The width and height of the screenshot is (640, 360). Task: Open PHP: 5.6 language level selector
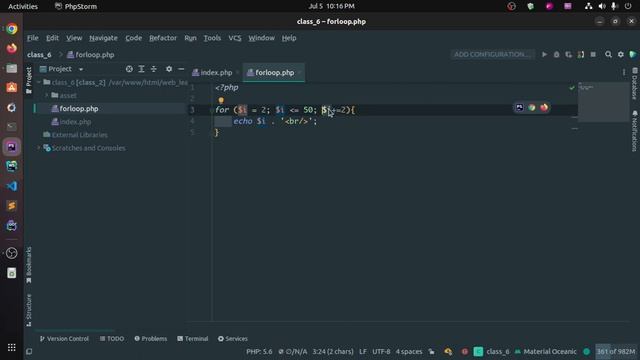pyautogui.click(x=259, y=351)
